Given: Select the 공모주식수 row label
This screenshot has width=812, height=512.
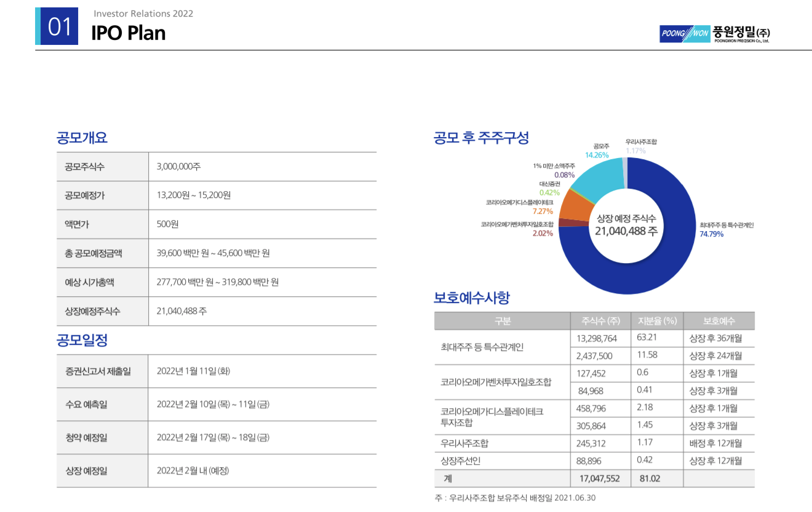Looking at the screenshot, I should pos(84,167).
